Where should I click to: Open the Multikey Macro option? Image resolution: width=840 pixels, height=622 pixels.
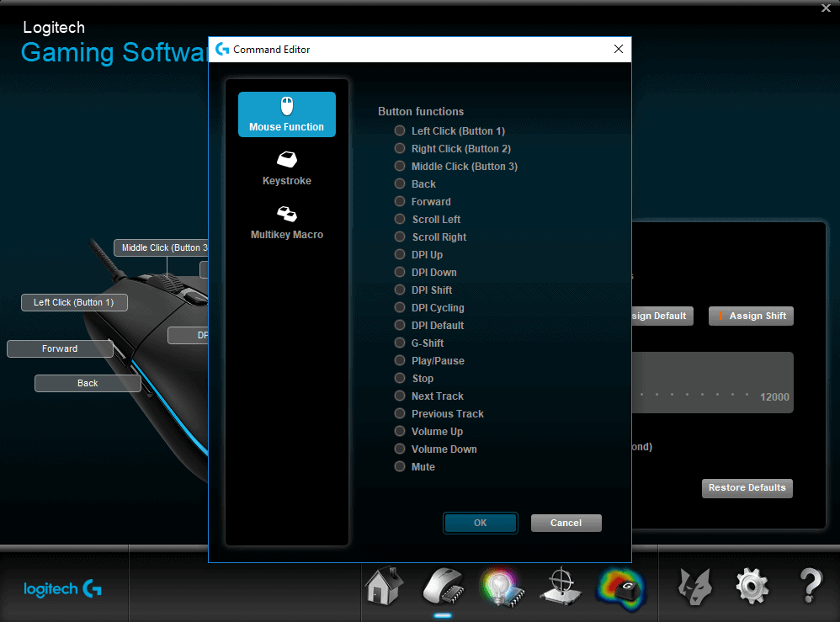(x=287, y=223)
